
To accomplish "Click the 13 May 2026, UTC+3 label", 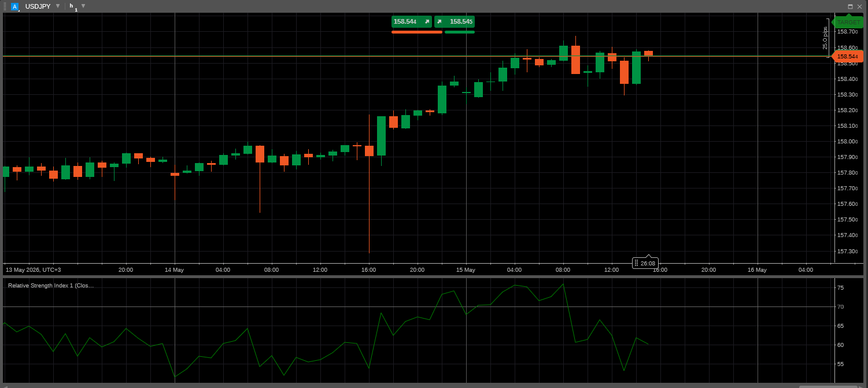I will (33, 269).
